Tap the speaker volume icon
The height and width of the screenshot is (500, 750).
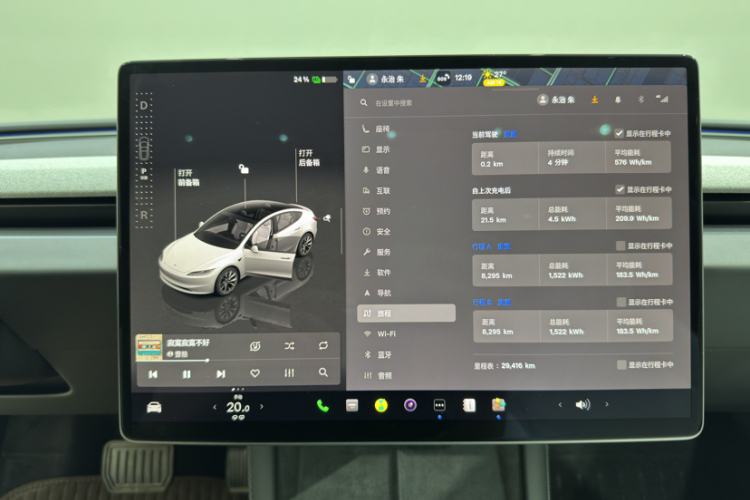(x=583, y=405)
